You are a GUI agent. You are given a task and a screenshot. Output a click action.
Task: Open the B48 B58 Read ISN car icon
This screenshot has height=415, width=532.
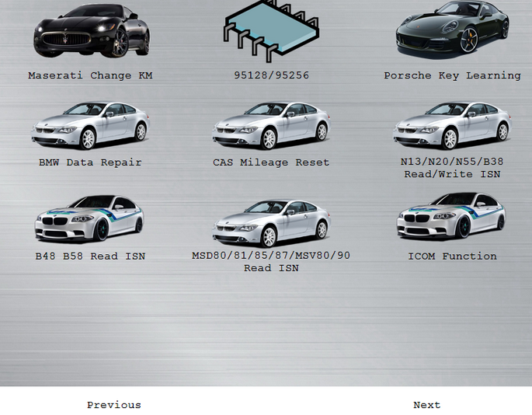(89, 218)
